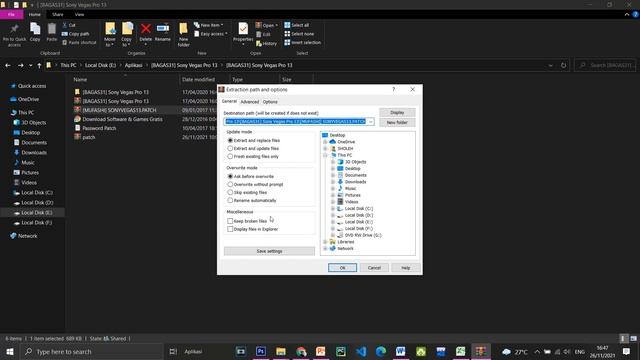This screenshot has height=360, width=640.
Task: Open destination path dropdown arrow
Action: [x=370, y=122]
